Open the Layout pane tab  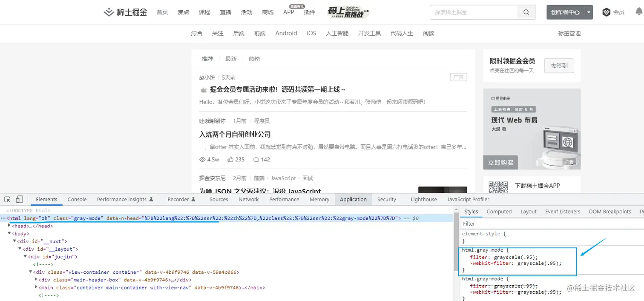pyautogui.click(x=529, y=212)
